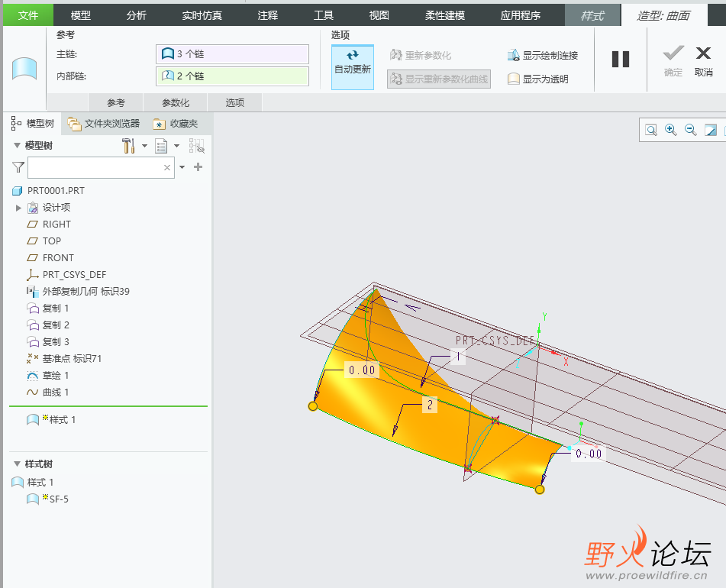
Task: Click the style surface icon in ribbon
Action: click(24, 69)
